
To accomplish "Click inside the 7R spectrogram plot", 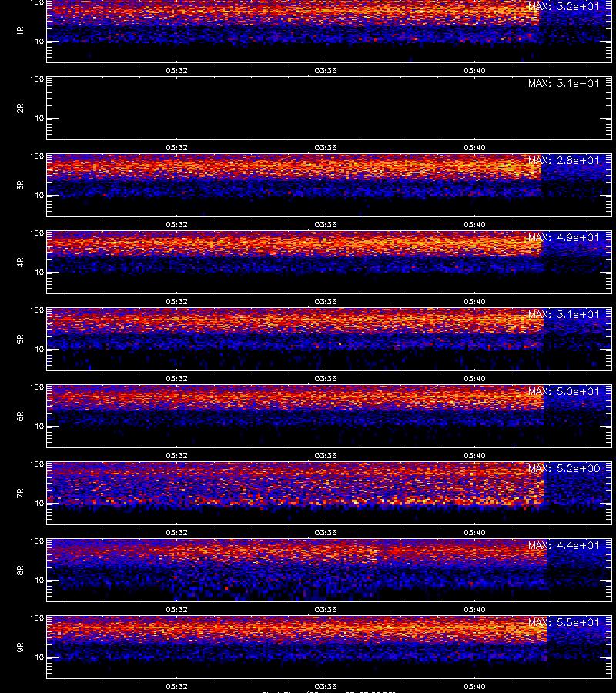I will pyautogui.click(x=329, y=494).
